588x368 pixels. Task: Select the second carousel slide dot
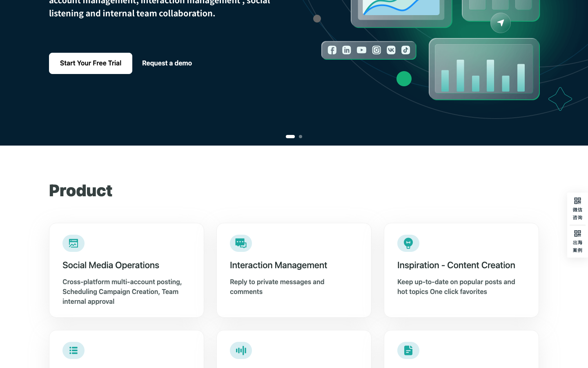coord(301,137)
